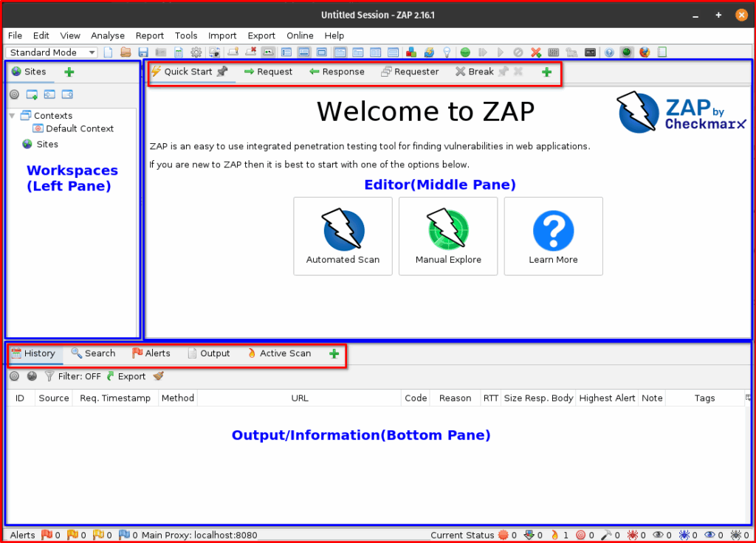The image size is (756, 543).
Task: Click the green notepad icon at toolbar end
Action: point(662,52)
